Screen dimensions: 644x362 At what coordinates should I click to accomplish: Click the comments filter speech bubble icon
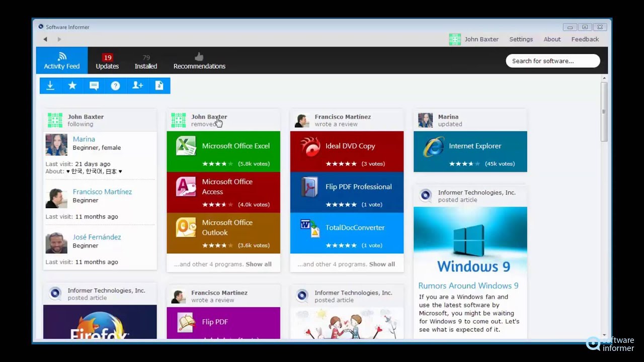pos(94,85)
